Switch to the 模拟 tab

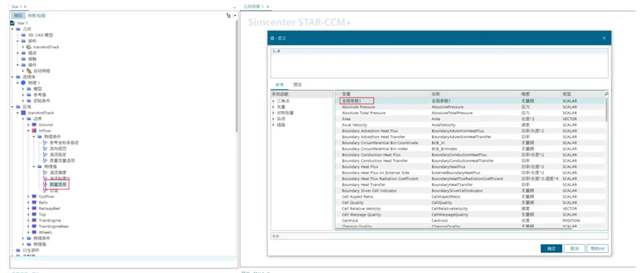click(x=18, y=16)
